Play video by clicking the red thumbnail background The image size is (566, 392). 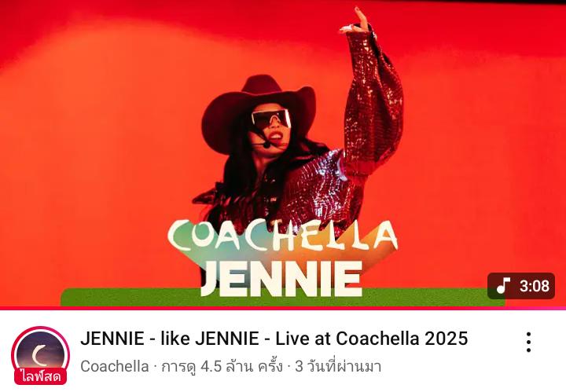tap(90, 145)
